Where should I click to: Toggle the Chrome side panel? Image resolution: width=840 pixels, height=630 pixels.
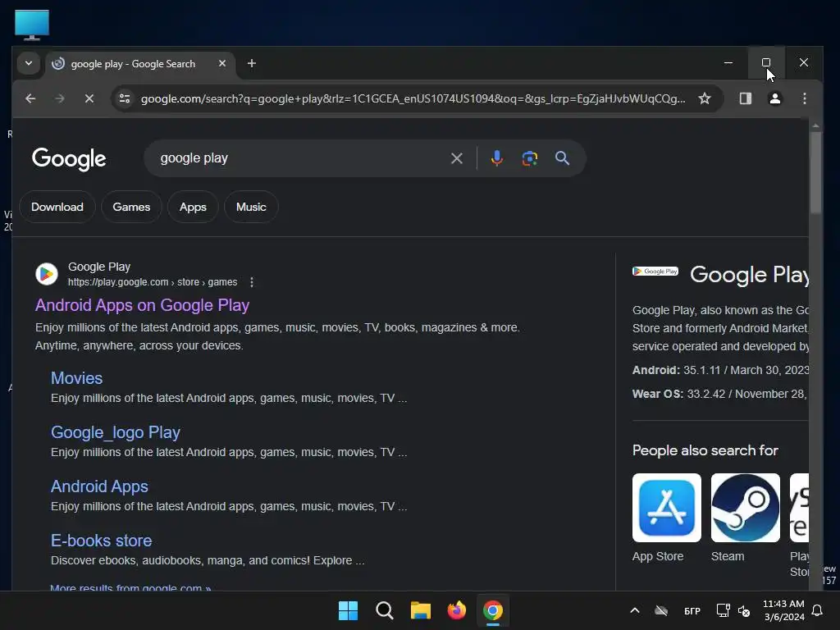point(745,98)
